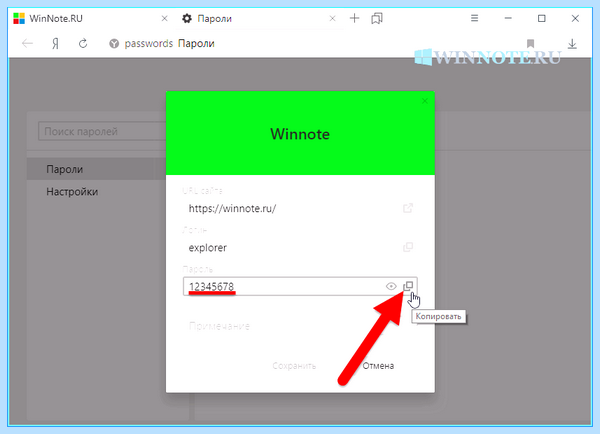Go back with the arrow button
The image size is (600, 434).
27,44
